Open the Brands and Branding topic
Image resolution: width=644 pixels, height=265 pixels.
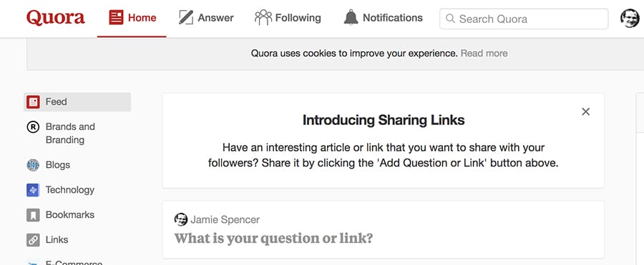tap(70, 134)
